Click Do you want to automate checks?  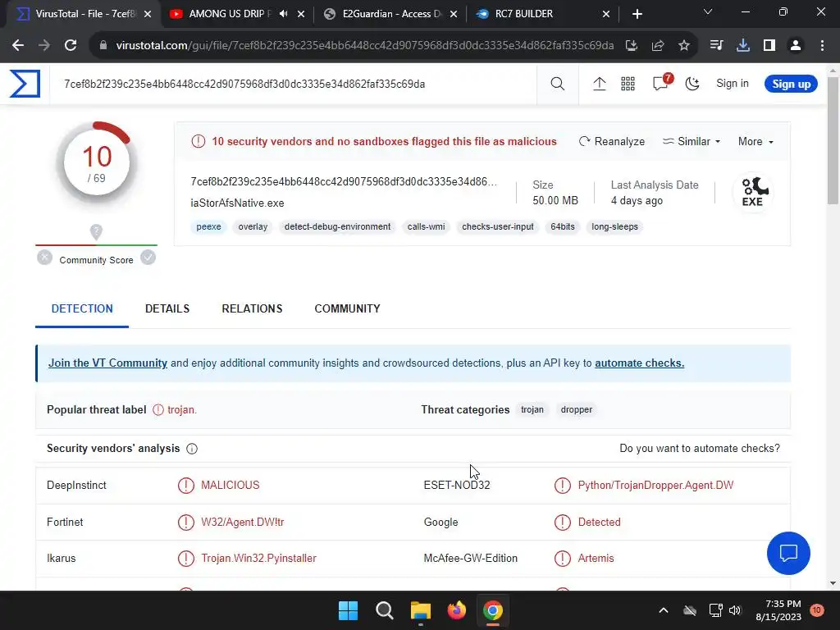coord(700,449)
